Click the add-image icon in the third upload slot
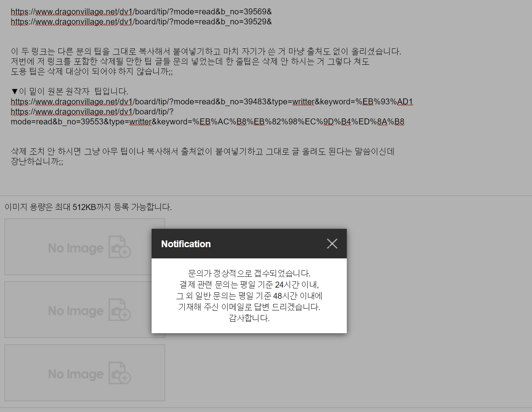Image resolution: width=532 pixels, height=412 pixels. 120,373
